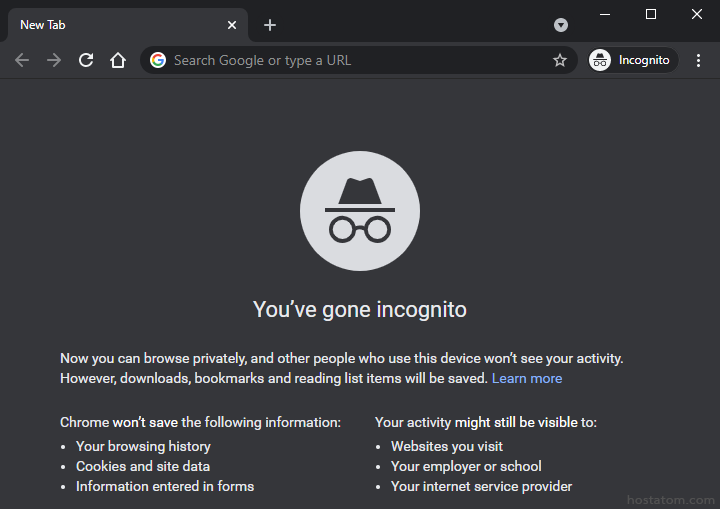Click the "You've gone incognito" heading
The height and width of the screenshot is (509, 720).
tap(360, 309)
